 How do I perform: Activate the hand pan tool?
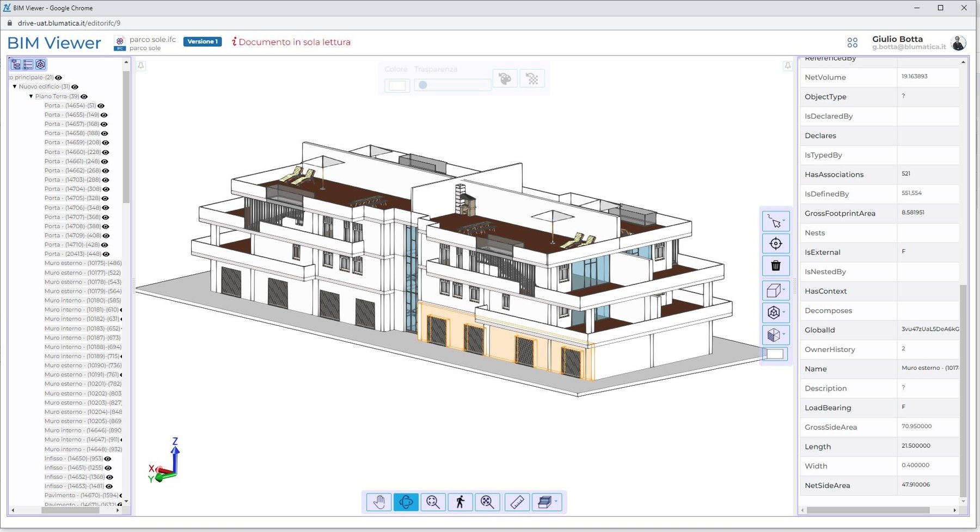[x=378, y=502]
